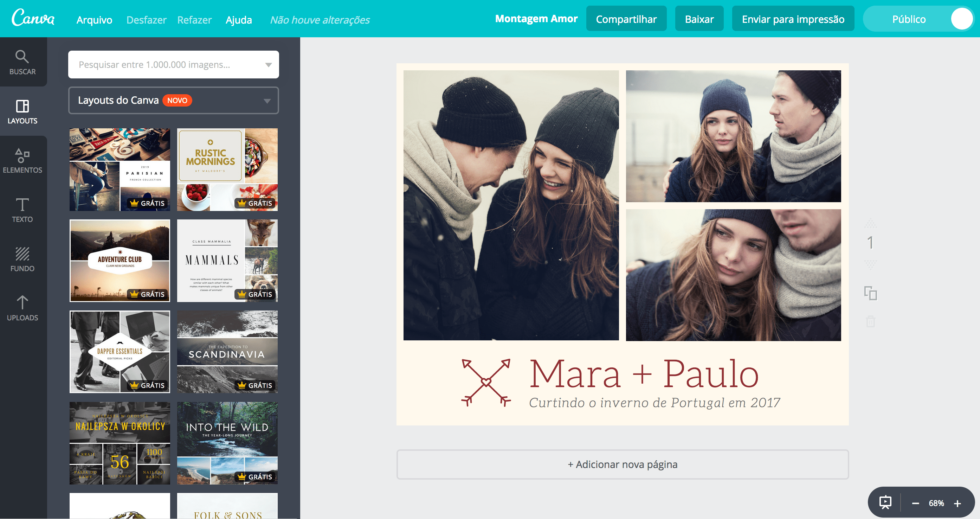
Task: Add a new page to the design
Action: click(623, 464)
